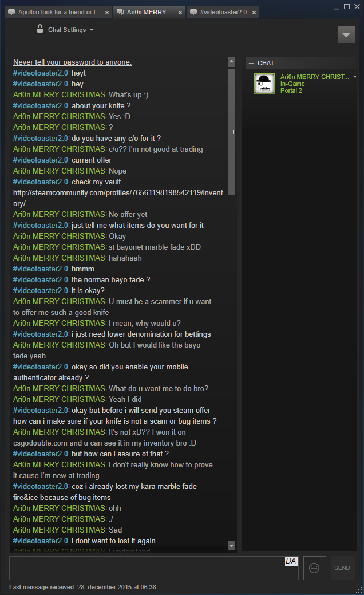Close the Ari0n MERRY chat tab

click(x=180, y=13)
